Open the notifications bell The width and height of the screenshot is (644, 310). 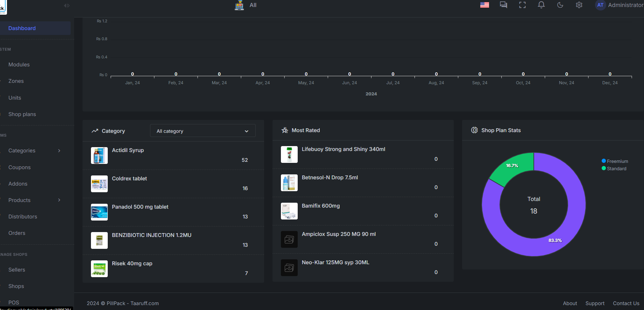point(541,5)
